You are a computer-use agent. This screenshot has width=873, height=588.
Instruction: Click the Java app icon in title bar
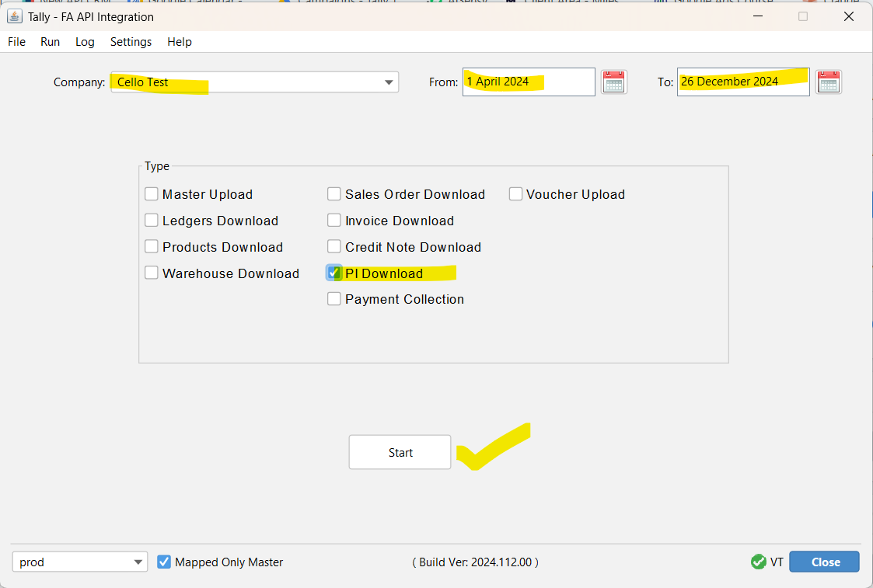[x=15, y=16]
